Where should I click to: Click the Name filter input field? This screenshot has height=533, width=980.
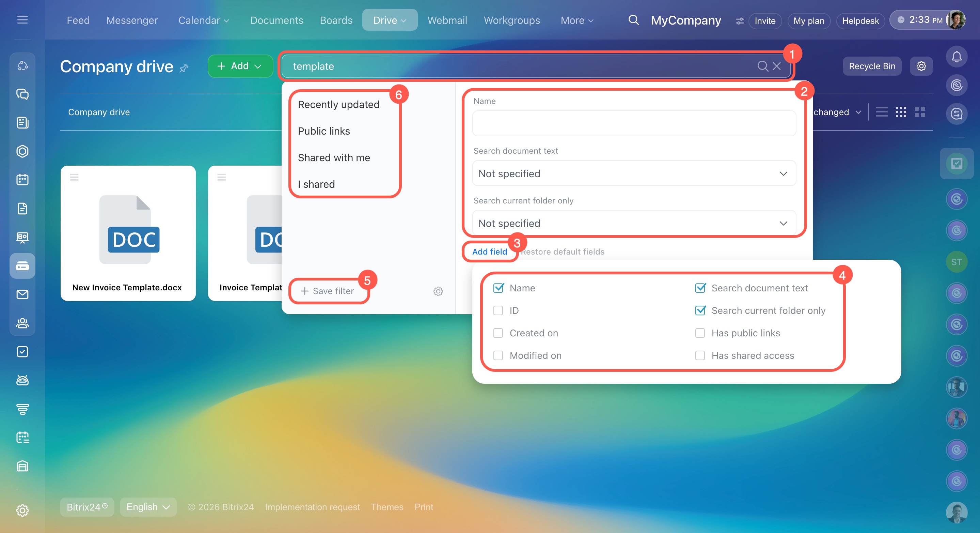point(634,123)
